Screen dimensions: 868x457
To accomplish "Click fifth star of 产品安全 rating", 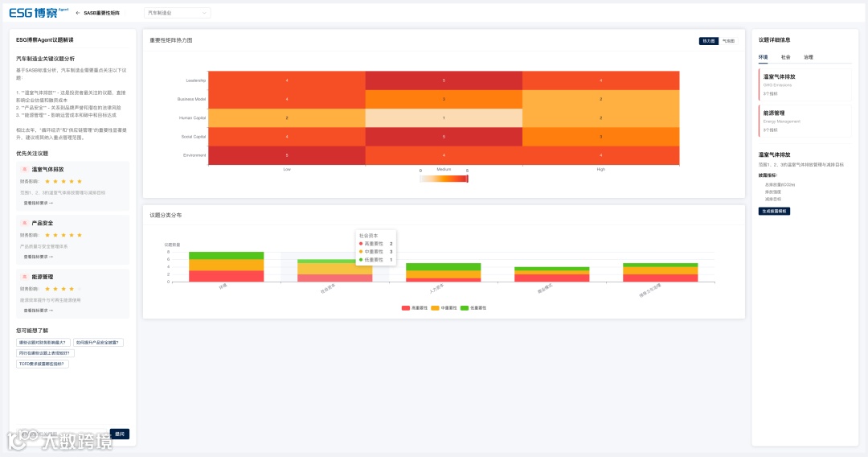I will coord(79,236).
